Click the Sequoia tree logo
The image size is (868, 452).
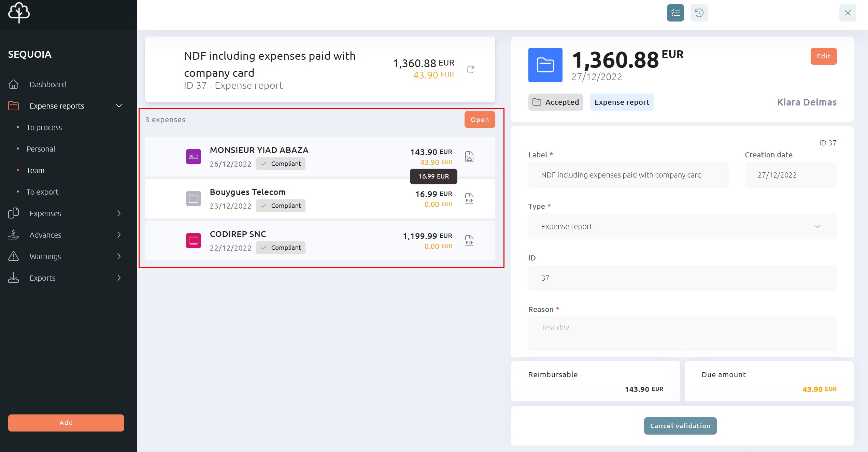click(19, 13)
